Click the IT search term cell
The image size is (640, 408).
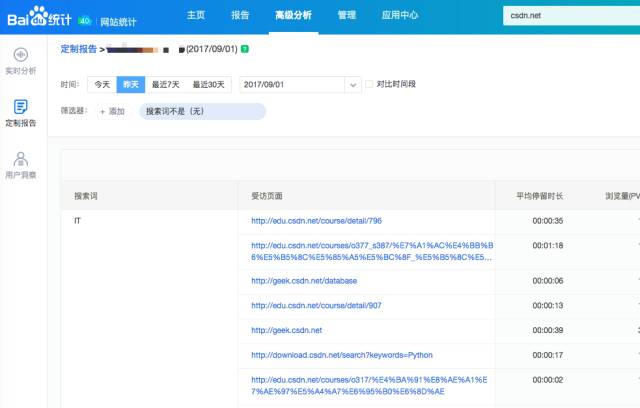pos(78,221)
